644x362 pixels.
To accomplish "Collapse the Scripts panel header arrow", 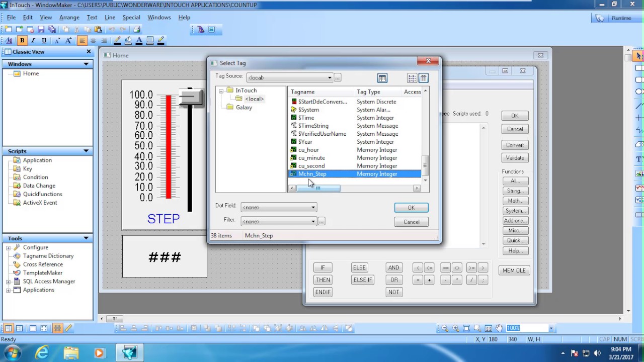I will point(86,151).
